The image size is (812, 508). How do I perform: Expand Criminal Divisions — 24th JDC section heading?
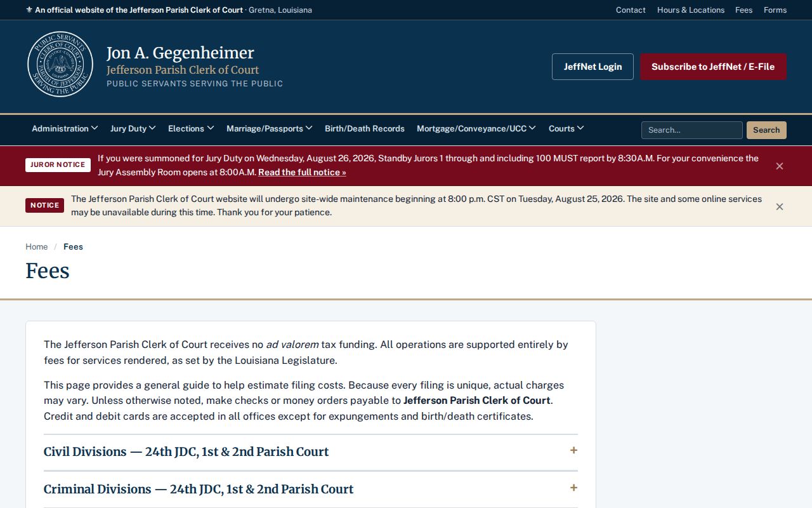tap(199, 490)
